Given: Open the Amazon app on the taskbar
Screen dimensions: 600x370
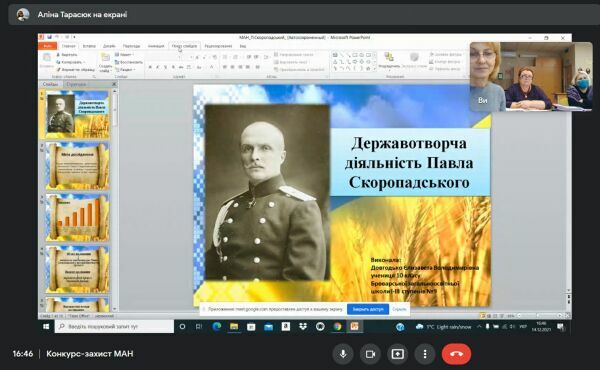Looking at the screenshot, I should click(x=285, y=326).
